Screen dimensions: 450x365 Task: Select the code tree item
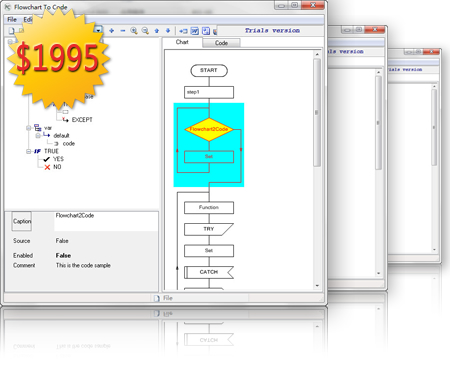click(69, 144)
